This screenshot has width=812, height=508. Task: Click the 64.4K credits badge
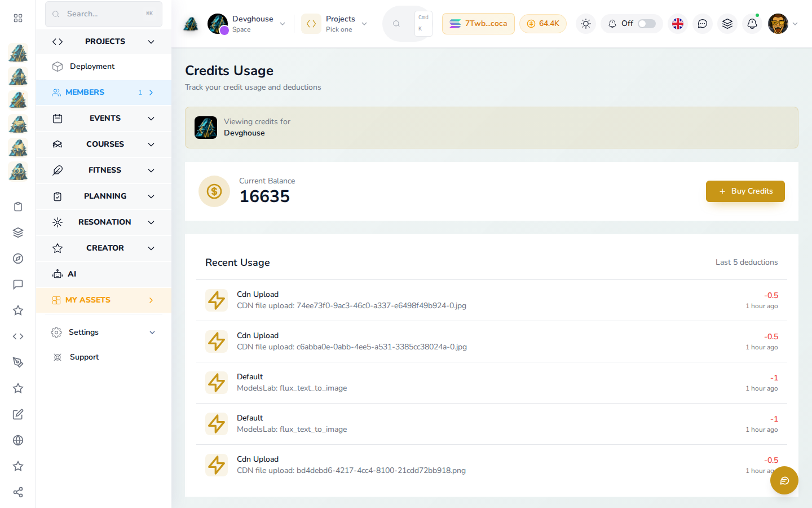[x=542, y=24]
